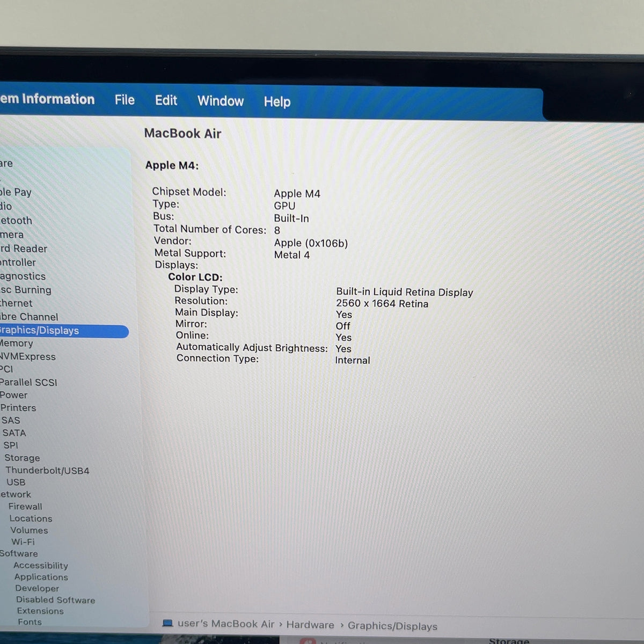Select PCI in the sidebar
This screenshot has width=644, height=644.
coord(6,369)
